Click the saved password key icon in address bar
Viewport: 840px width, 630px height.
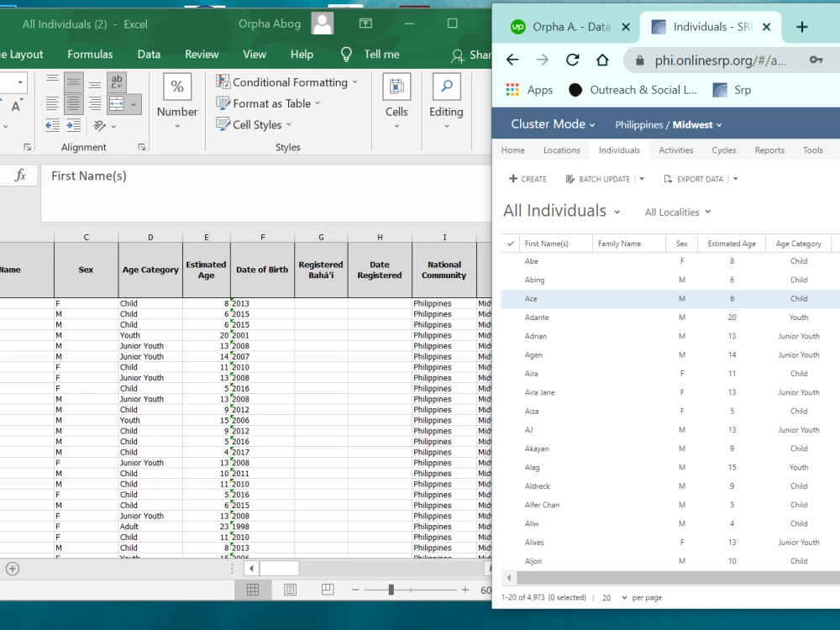click(x=816, y=60)
